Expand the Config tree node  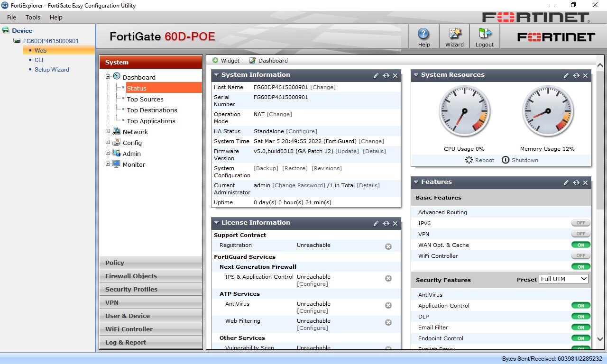(108, 142)
